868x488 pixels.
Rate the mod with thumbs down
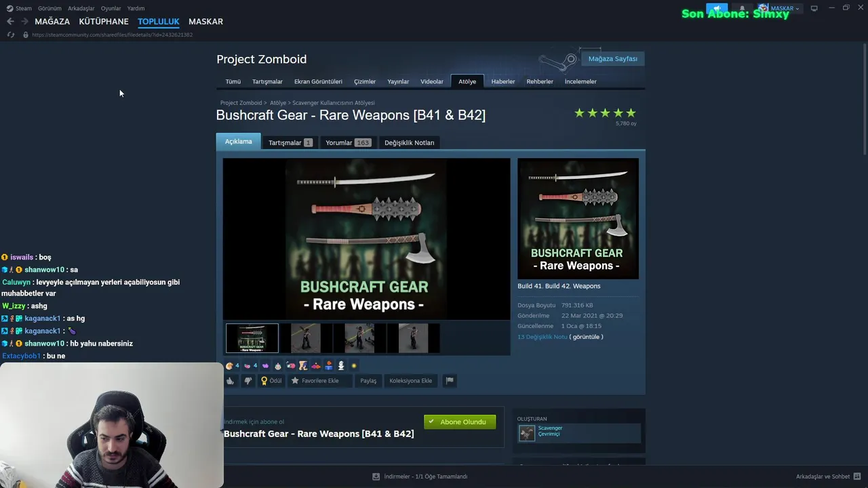click(248, 381)
